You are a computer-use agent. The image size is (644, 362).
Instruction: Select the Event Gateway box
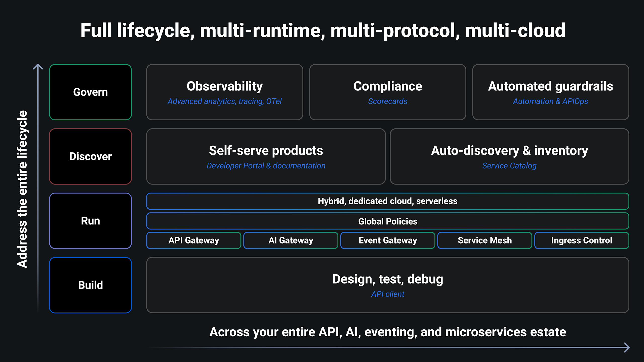click(x=387, y=240)
